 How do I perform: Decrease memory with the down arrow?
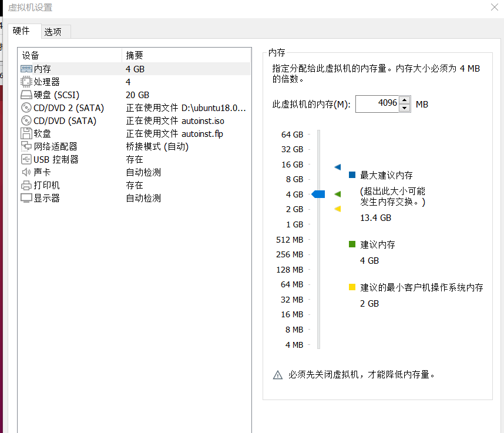[404, 108]
